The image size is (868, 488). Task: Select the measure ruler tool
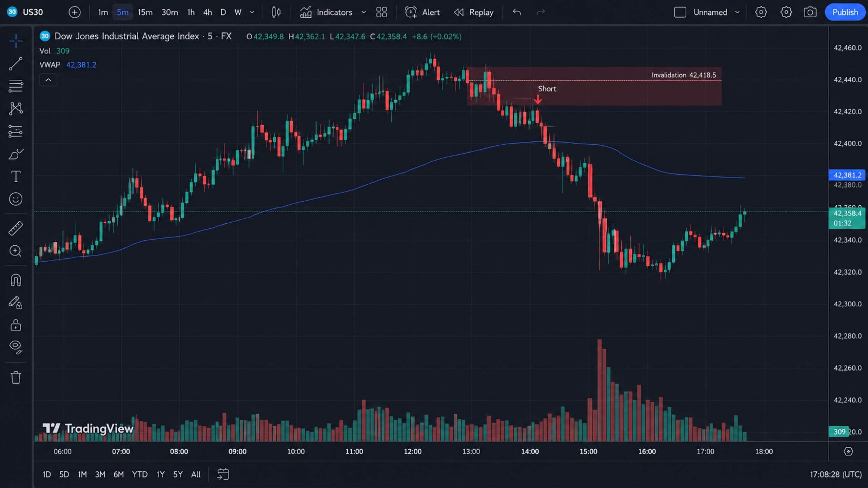(16, 228)
